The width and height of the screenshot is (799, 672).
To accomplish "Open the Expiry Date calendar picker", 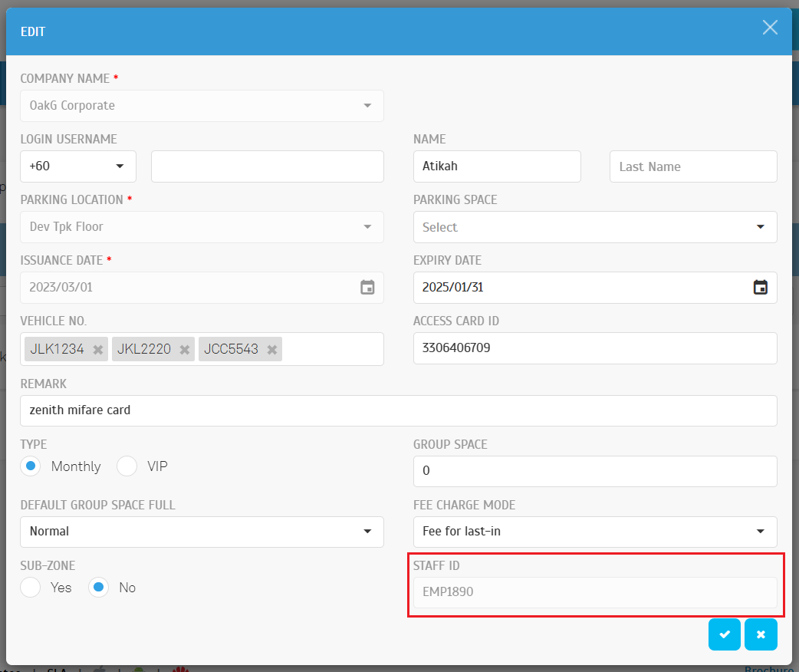I will [x=760, y=288].
